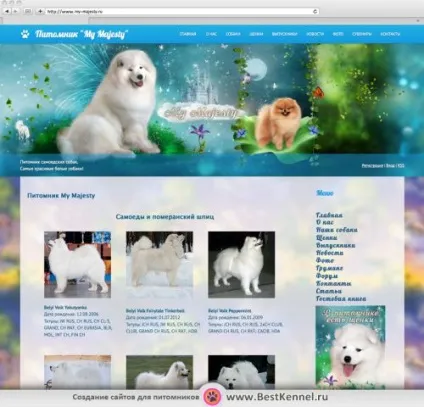Viewport: 424px width, 407px height.
Task: Select Новости in the sidebar menu
Action: tap(330, 253)
